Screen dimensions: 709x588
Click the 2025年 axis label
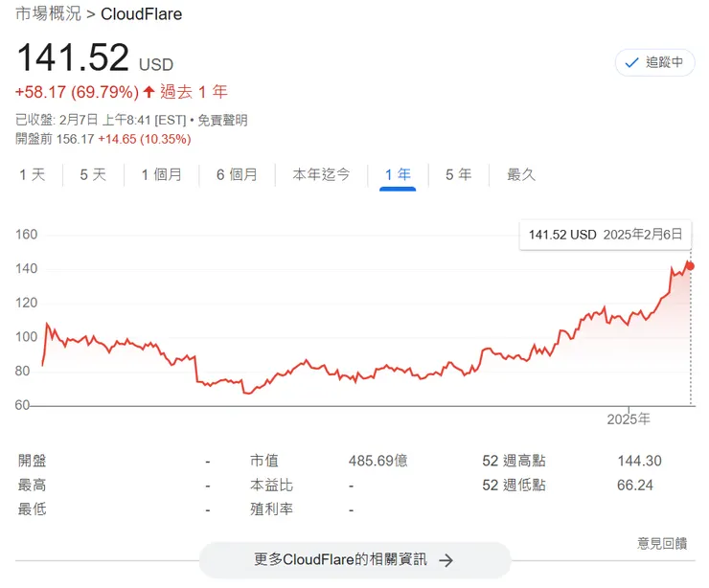point(629,418)
